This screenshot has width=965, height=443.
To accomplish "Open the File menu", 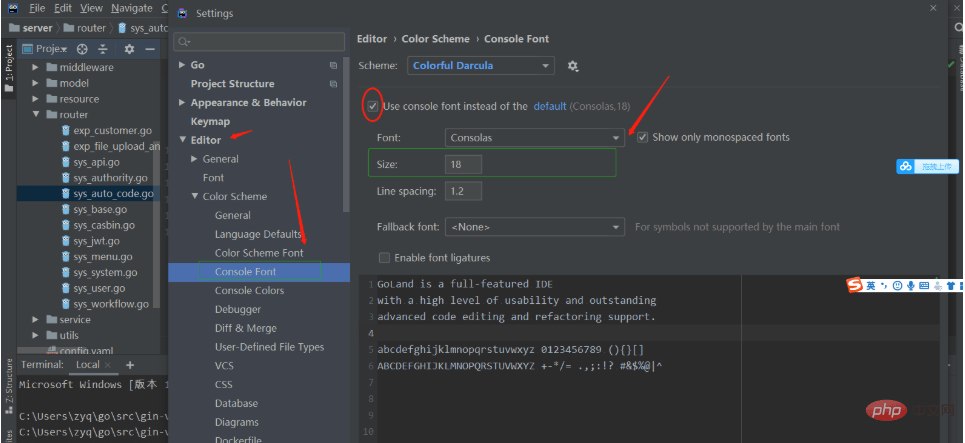I will click(37, 8).
